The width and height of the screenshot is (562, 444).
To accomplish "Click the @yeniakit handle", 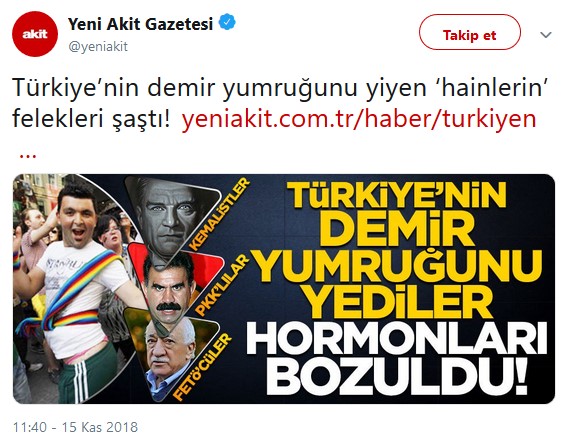I will tap(98, 47).
